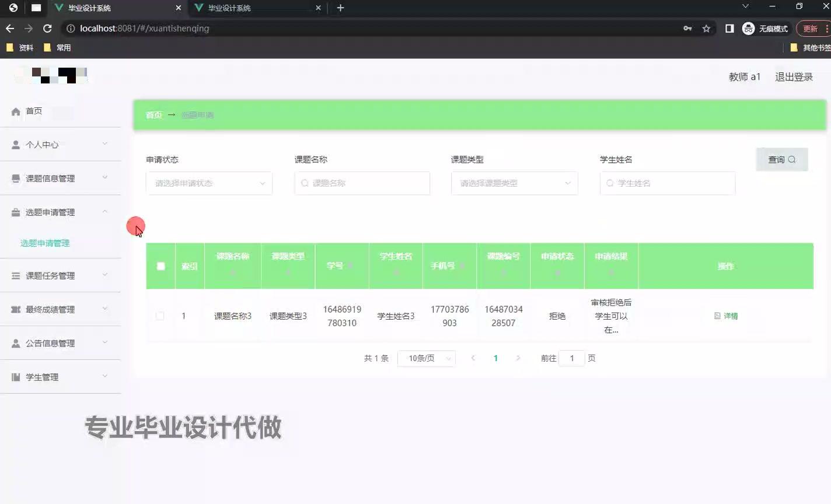The height and width of the screenshot is (504, 831).
Task: Open the 其他书签 folder
Action: coord(810,47)
